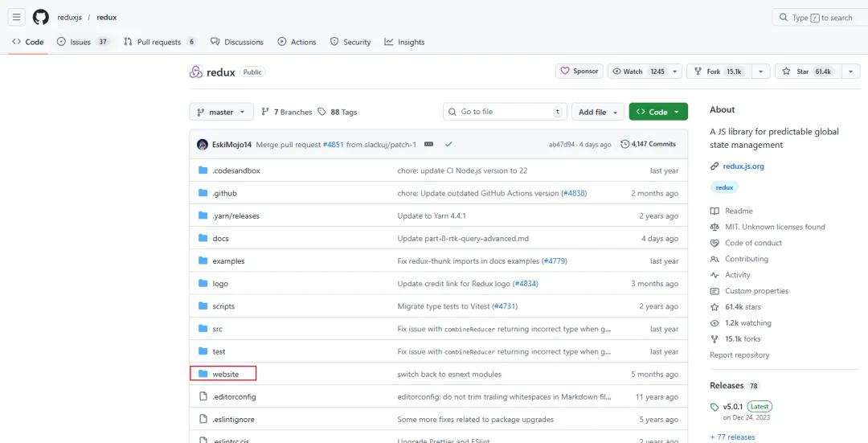Open the .yarn/releases folder
Screen dimensions: 868x443
coord(235,216)
